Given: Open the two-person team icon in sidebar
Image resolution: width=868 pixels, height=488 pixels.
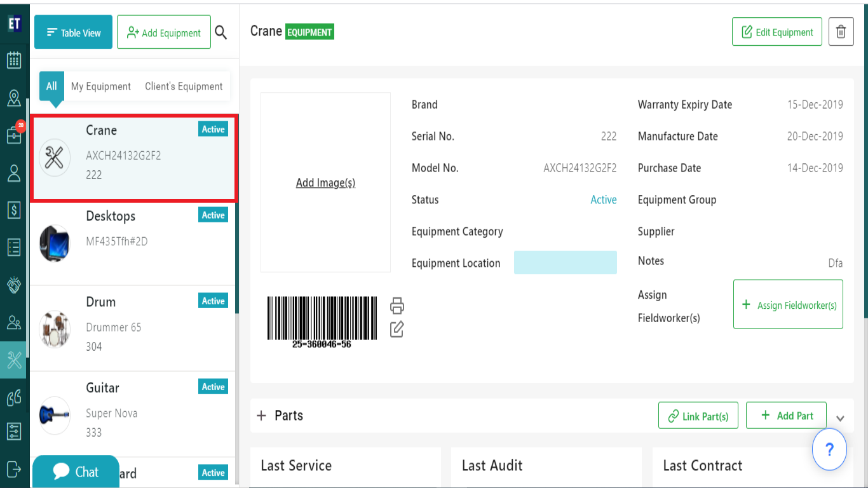Looking at the screenshot, I should click(14, 322).
